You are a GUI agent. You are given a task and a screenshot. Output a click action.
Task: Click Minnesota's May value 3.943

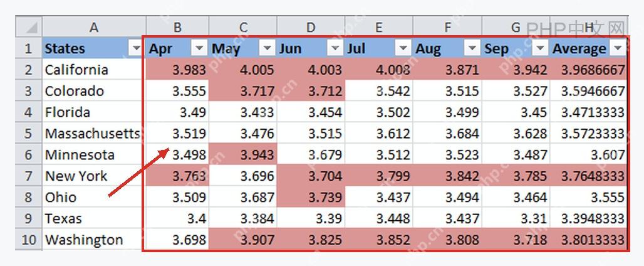pyautogui.click(x=243, y=154)
